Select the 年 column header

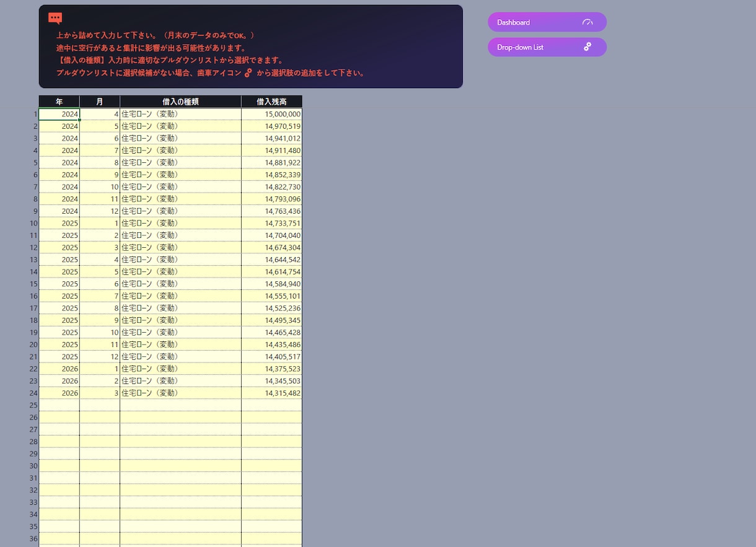[x=59, y=102]
